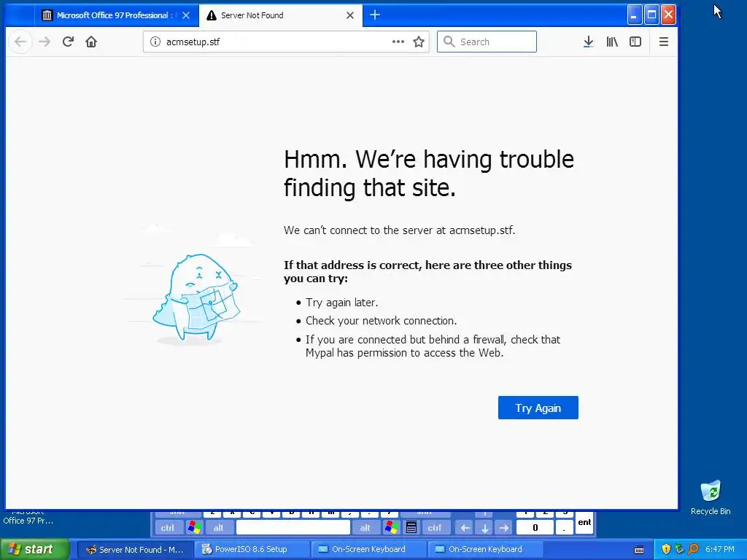Tap the numpad decimal point key
The height and width of the screenshot is (560, 747).
564,528
